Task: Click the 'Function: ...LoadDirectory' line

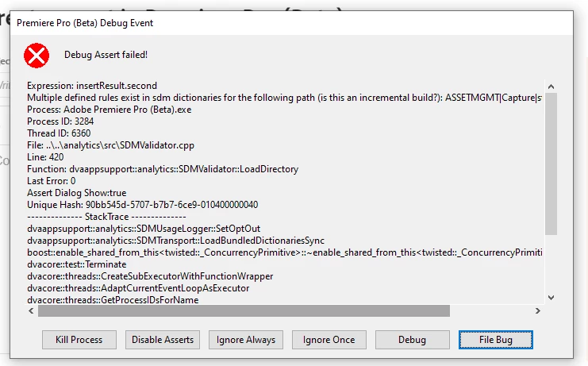Action: pos(163,169)
